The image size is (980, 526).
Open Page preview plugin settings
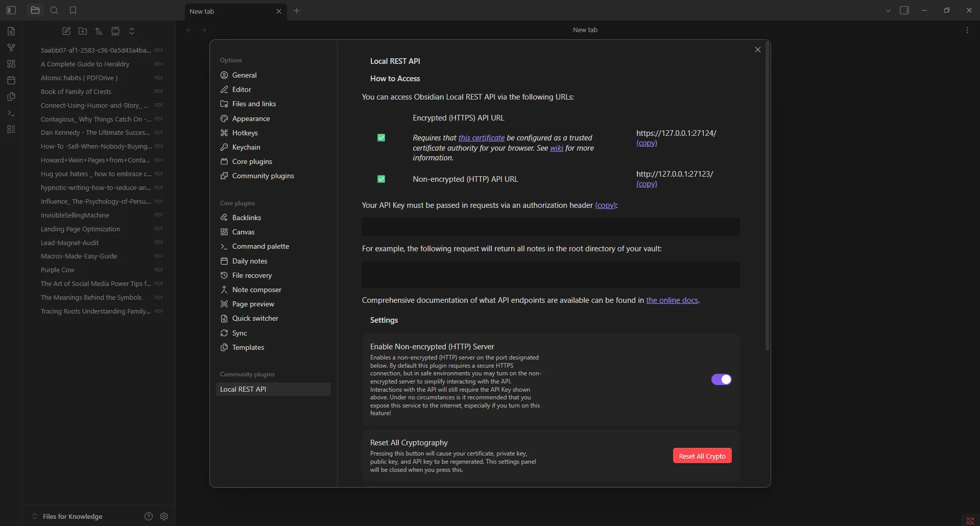click(273, 304)
